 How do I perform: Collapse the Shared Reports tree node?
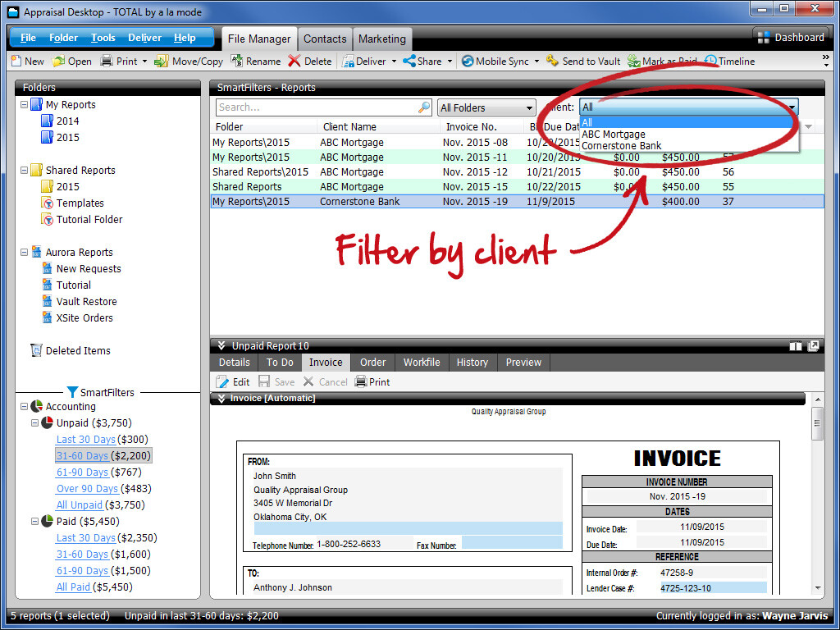[x=24, y=171]
